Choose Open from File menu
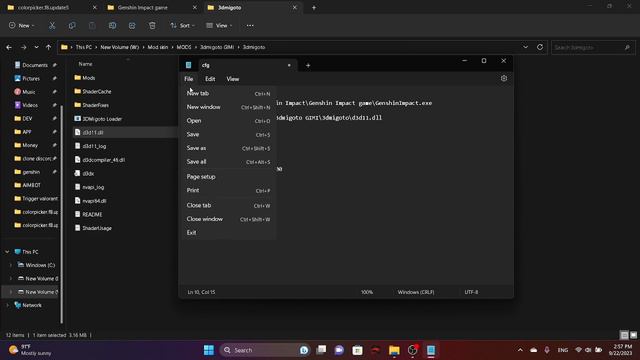 pos(228,121)
